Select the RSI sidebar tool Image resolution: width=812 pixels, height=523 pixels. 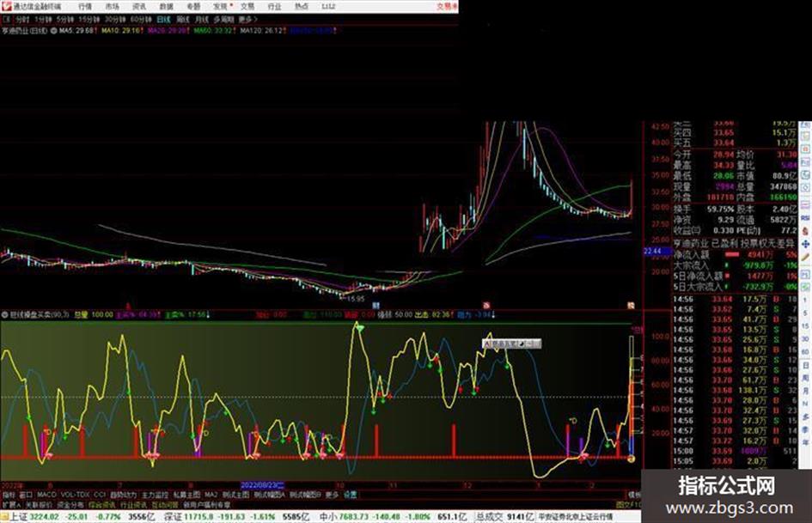(805, 218)
